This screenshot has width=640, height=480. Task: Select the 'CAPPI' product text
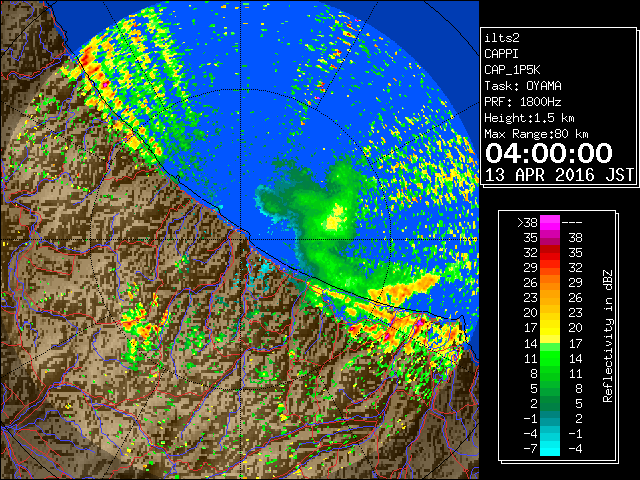(501, 54)
